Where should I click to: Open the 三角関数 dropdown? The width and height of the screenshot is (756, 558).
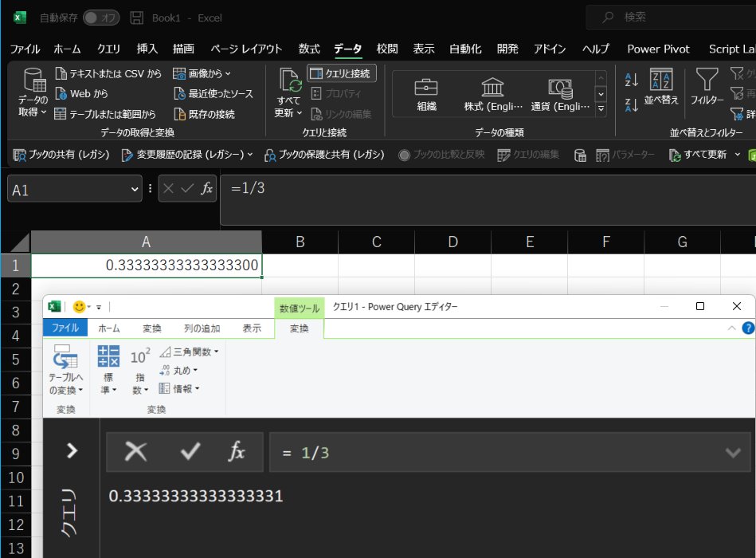[x=189, y=352]
